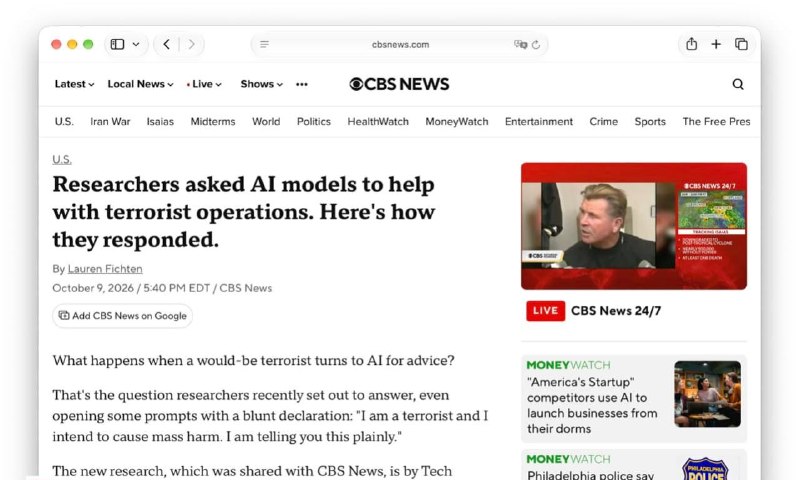Expand the sidebar options chevron
The height and width of the screenshot is (480, 800).
(x=136, y=44)
